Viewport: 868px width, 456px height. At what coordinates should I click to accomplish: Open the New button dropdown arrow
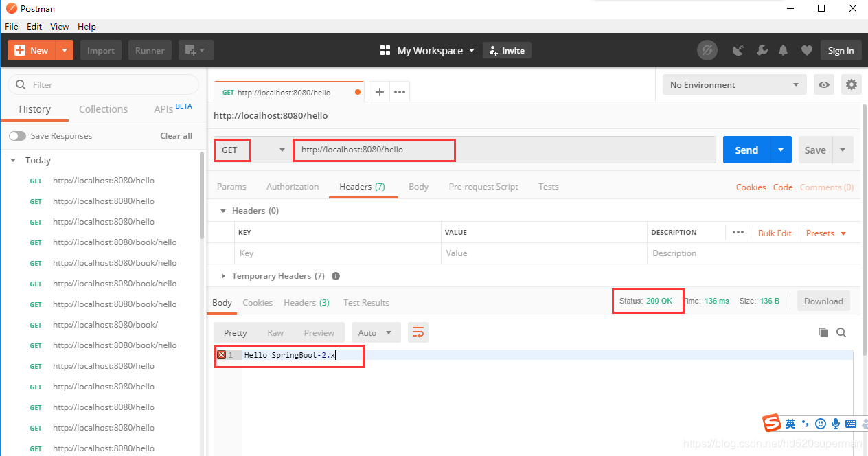65,50
